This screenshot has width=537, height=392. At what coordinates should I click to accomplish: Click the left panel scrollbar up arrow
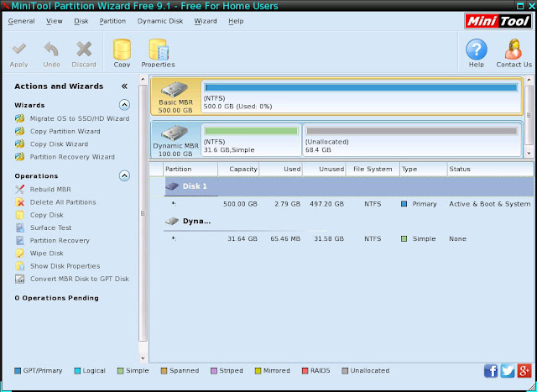[x=143, y=79]
